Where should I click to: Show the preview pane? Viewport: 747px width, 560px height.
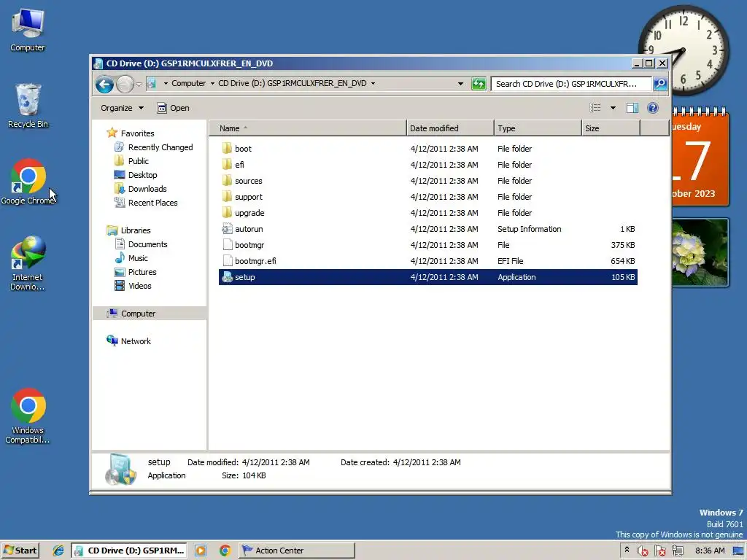point(632,108)
